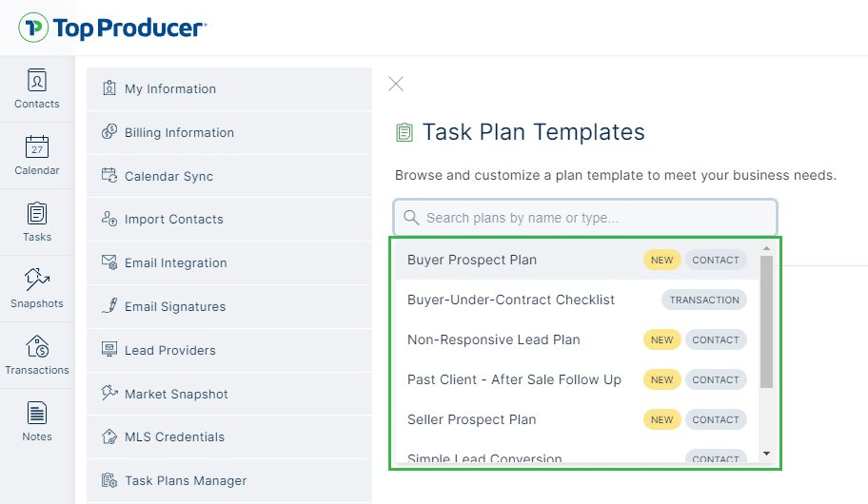Open the Notes section

36,421
